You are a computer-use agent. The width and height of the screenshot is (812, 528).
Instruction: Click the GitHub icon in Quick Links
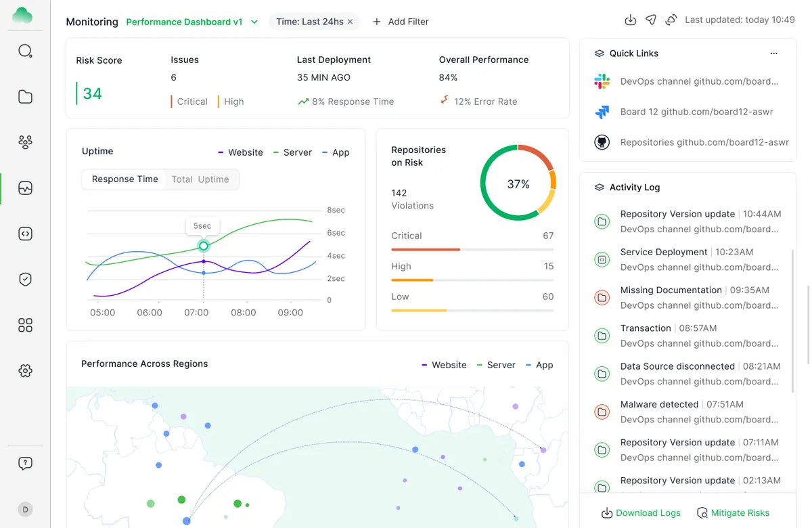[602, 142]
